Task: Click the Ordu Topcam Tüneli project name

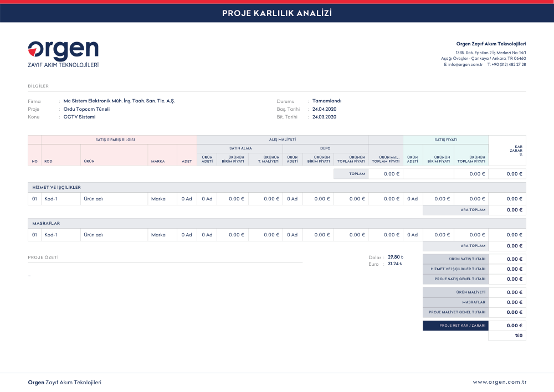Action: [x=86, y=109]
